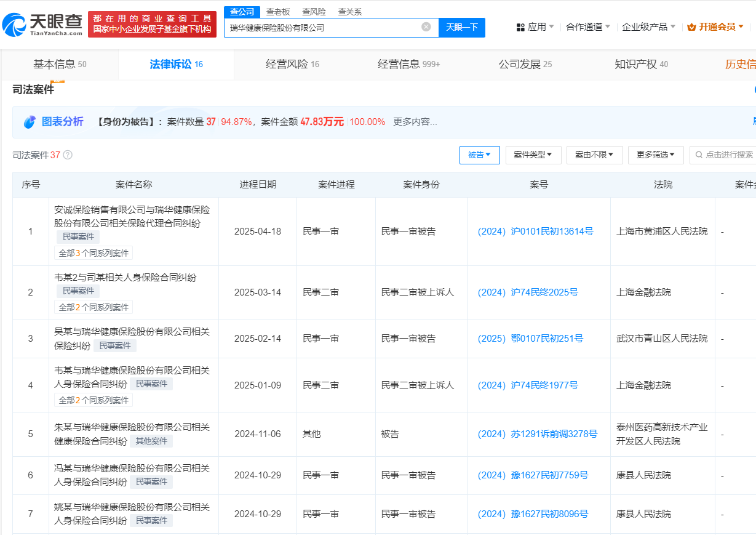Expand 全部2个同系列案件 under 韦某2 case
The height and width of the screenshot is (535, 756).
tap(94, 307)
